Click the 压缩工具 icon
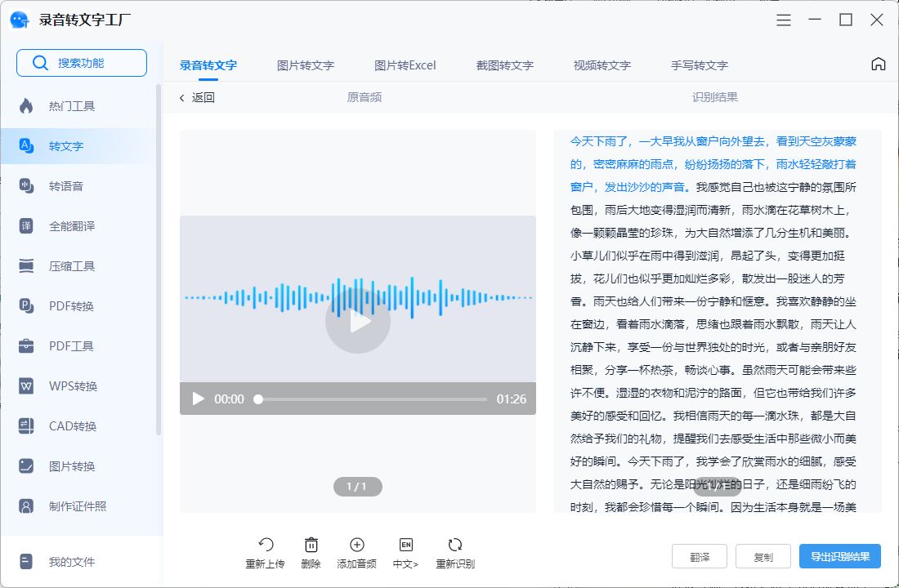The image size is (899, 588). pyautogui.click(x=26, y=266)
